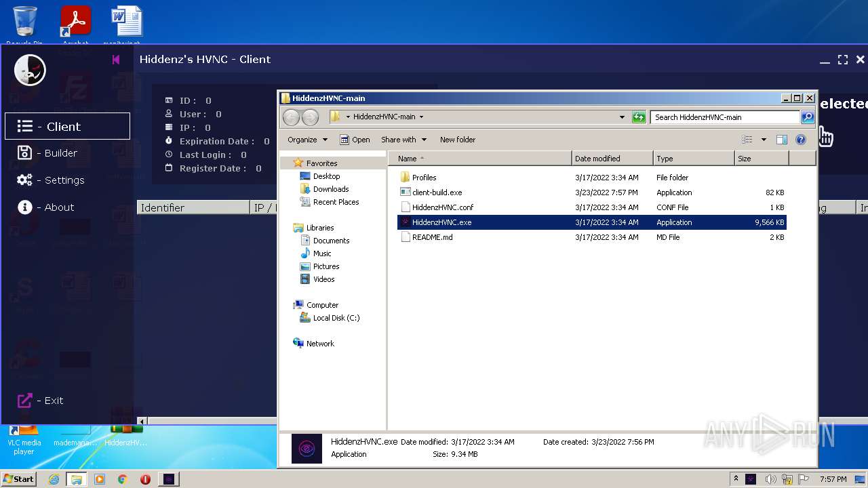This screenshot has height=488, width=868.
Task: Open the VLC media player desktop icon
Action: coord(24,440)
